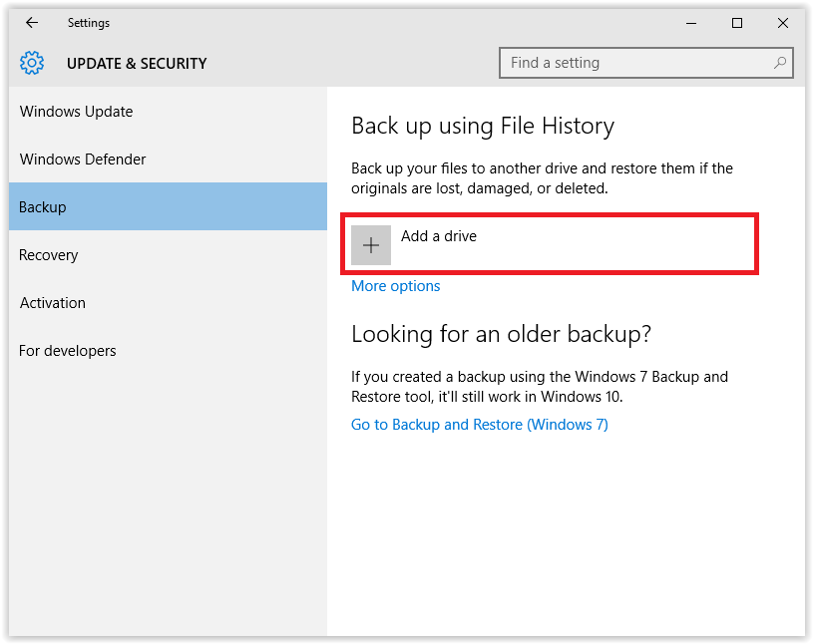Click the Add a drive label

click(439, 236)
